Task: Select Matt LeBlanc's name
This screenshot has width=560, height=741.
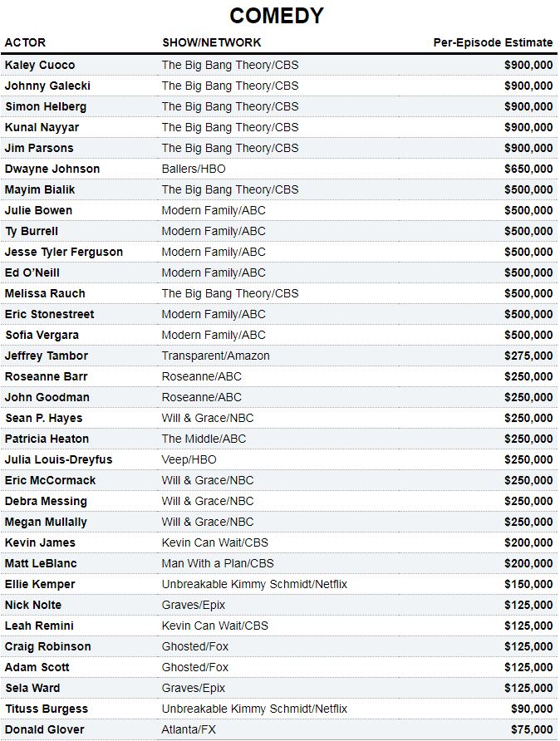Action: [41, 563]
